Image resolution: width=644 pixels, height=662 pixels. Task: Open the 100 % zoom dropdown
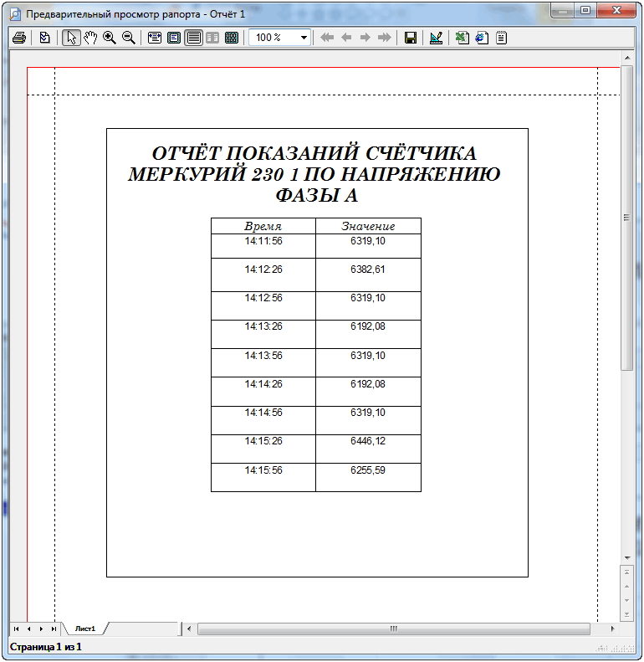point(304,38)
